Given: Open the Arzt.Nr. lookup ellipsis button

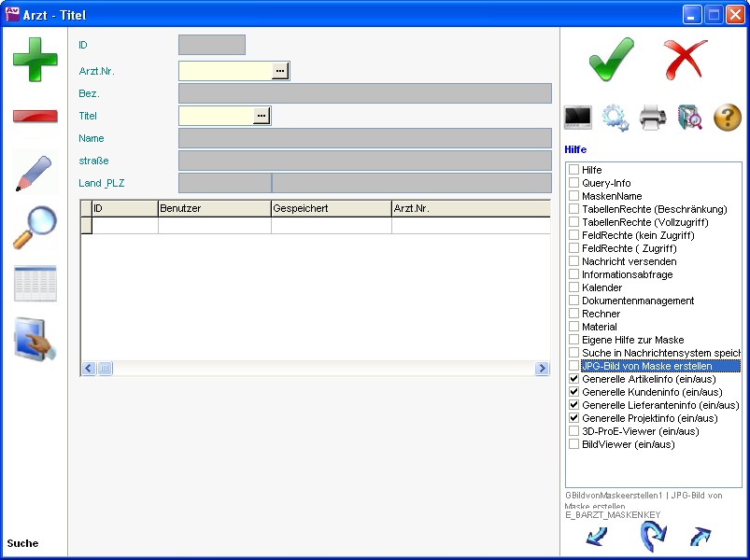Looking at the screenshot, I should [280, 71].
